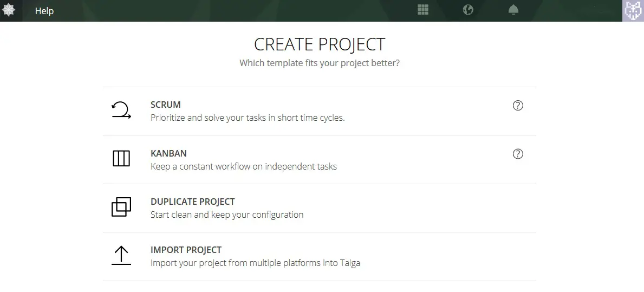Click the Kanban columns icon
Image resolution: width=644 pixels, height=292 pixels.
point(121,159)
